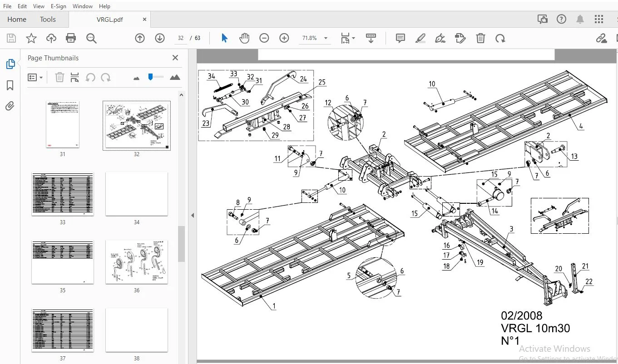Bookmark this file with the star icon

click(x=31, y=38)
